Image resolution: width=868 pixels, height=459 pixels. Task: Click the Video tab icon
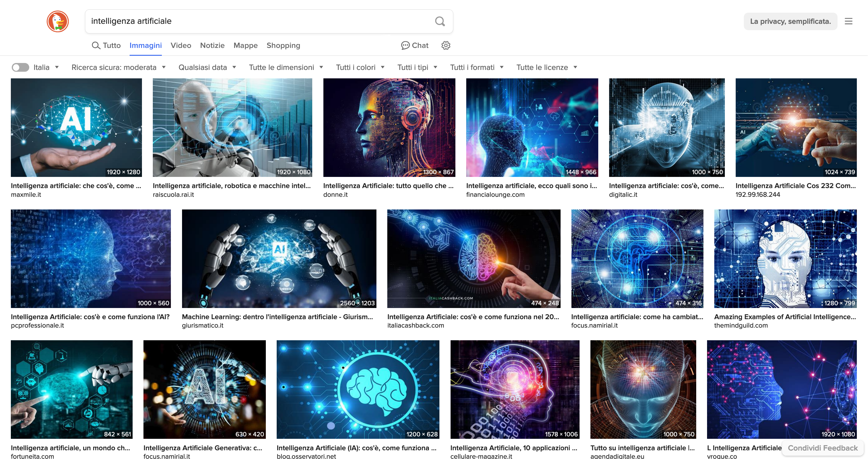181,45
